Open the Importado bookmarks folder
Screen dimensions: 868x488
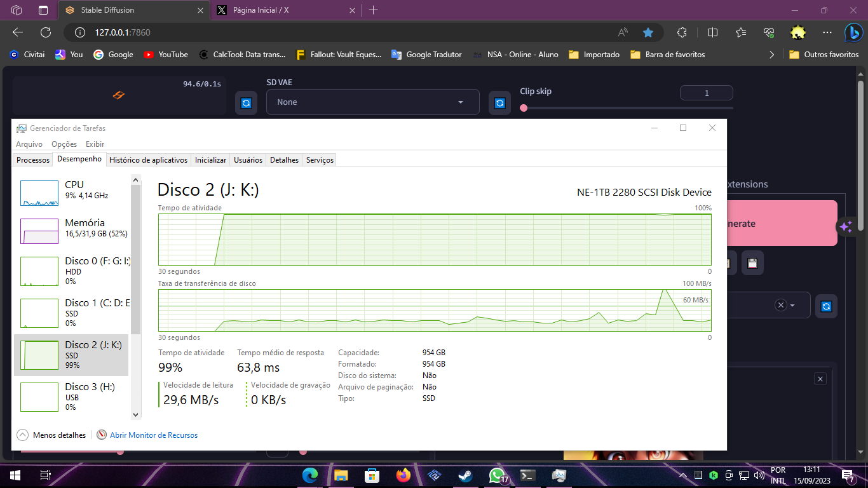(x=594, y=55)
